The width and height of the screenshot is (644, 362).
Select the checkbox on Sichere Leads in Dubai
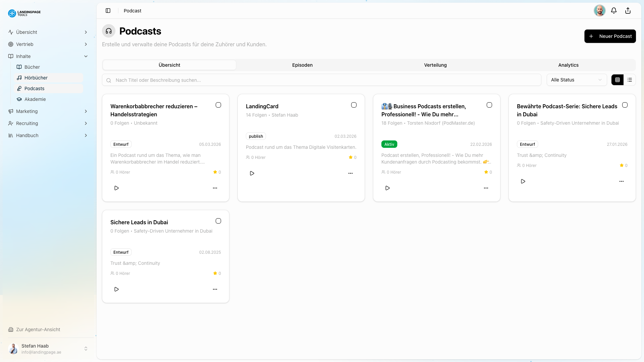tap(218, 221)
